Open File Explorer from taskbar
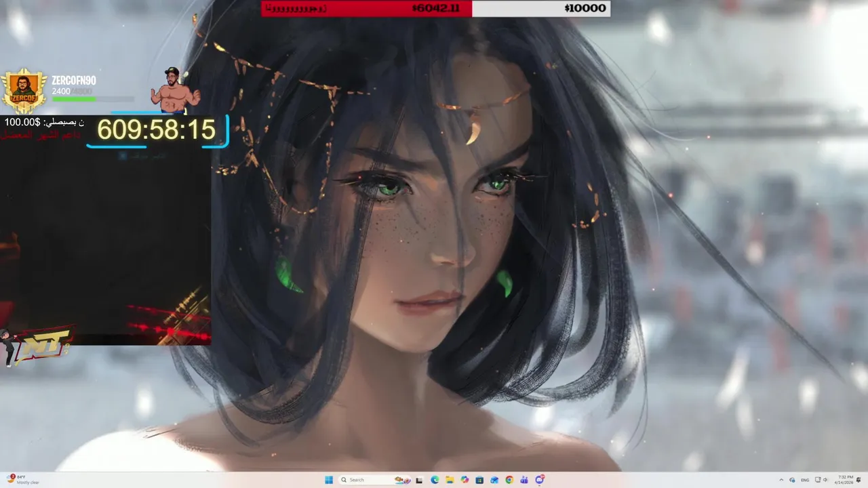 [x=450, y=480]
